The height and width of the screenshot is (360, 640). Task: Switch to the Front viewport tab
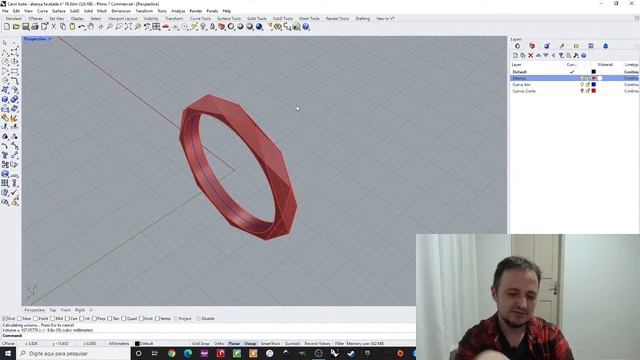(x=65, y=310)
